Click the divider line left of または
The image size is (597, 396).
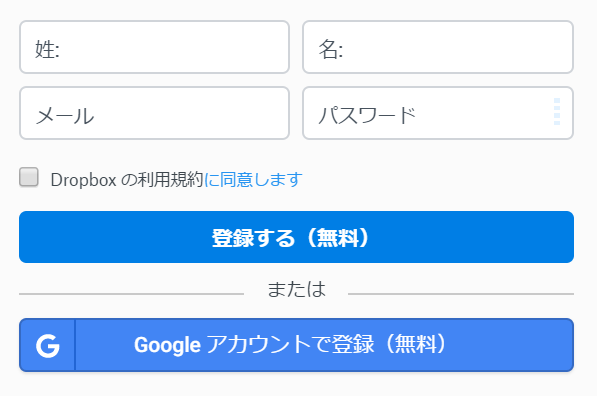(131, 294)
